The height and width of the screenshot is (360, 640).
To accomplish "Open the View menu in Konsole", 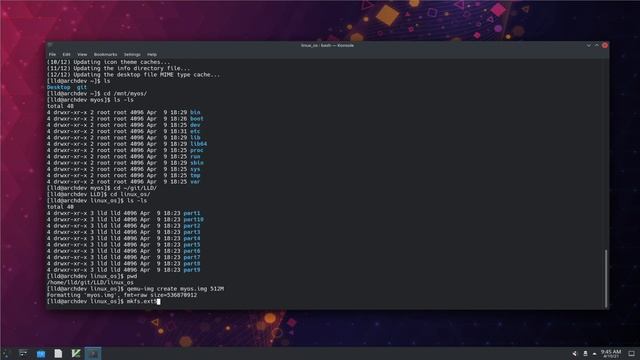I will (x=82, y=54).
